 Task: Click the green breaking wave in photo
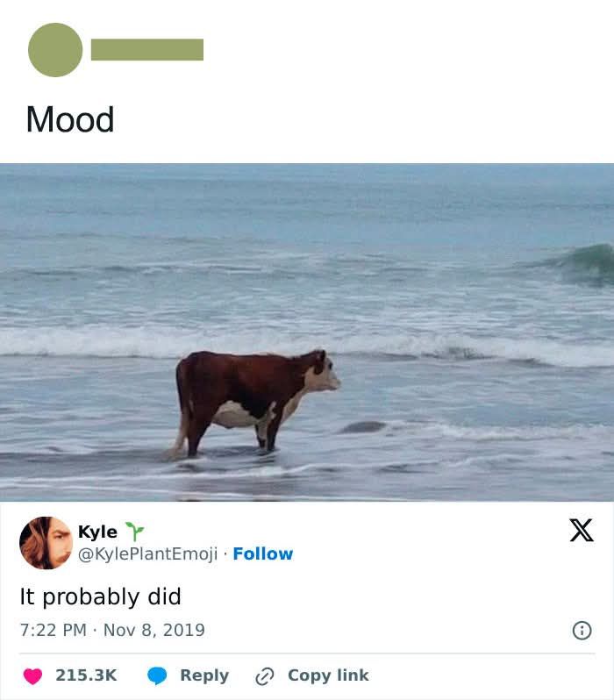(581, 263)
